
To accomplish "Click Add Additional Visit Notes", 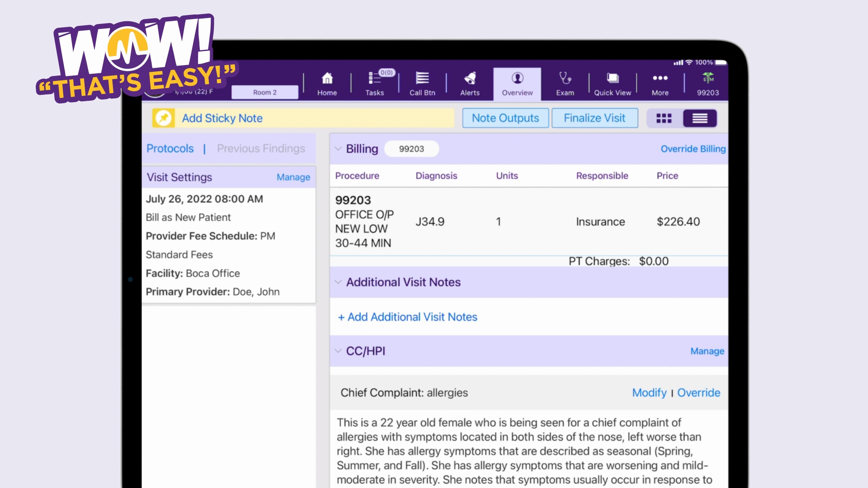I will tap(407, 317).
